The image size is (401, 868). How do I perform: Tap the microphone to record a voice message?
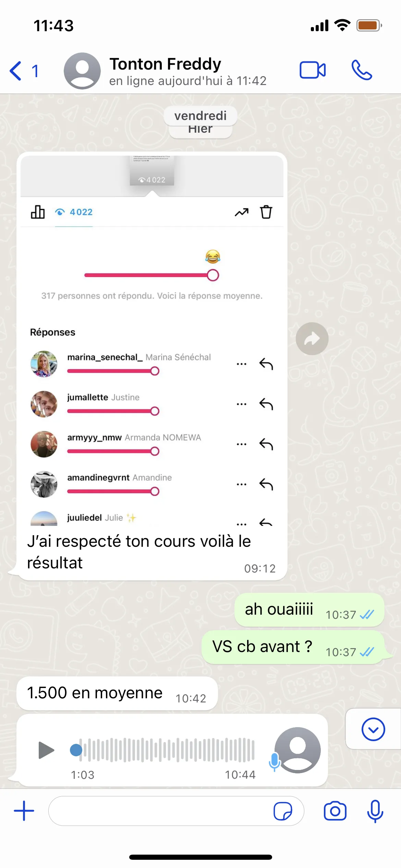[375, 811]
